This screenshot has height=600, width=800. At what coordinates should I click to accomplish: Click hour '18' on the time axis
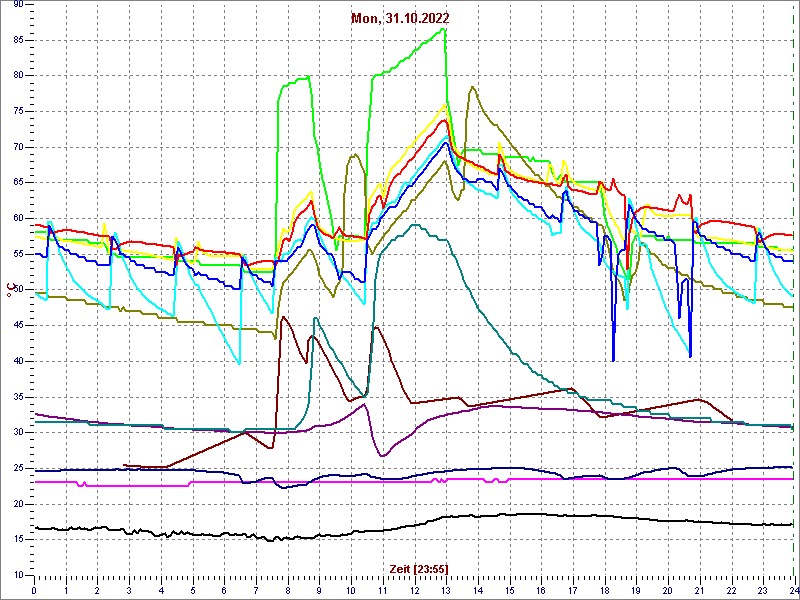604,590
